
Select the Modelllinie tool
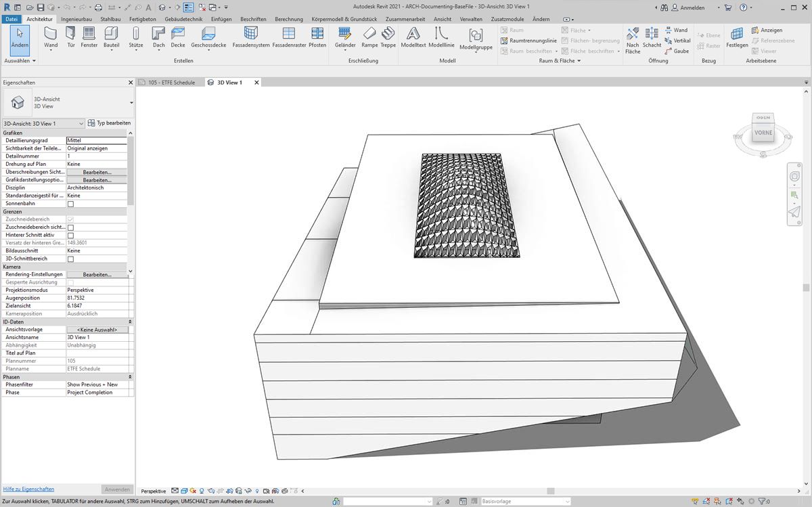click(441, 37)
